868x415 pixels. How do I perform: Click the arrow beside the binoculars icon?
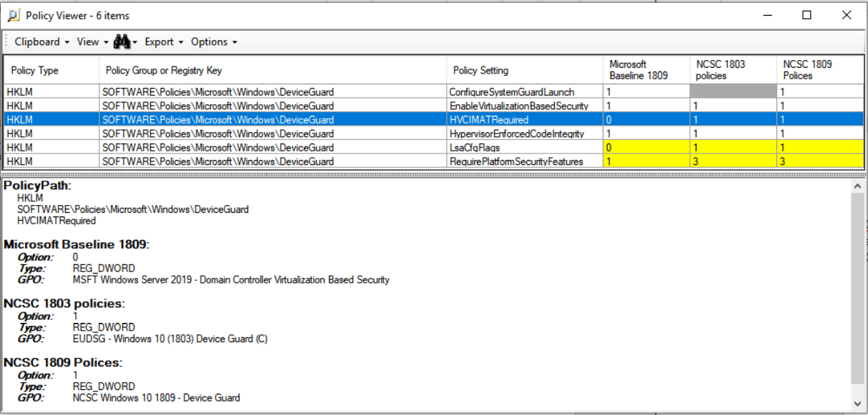point(135,43)
